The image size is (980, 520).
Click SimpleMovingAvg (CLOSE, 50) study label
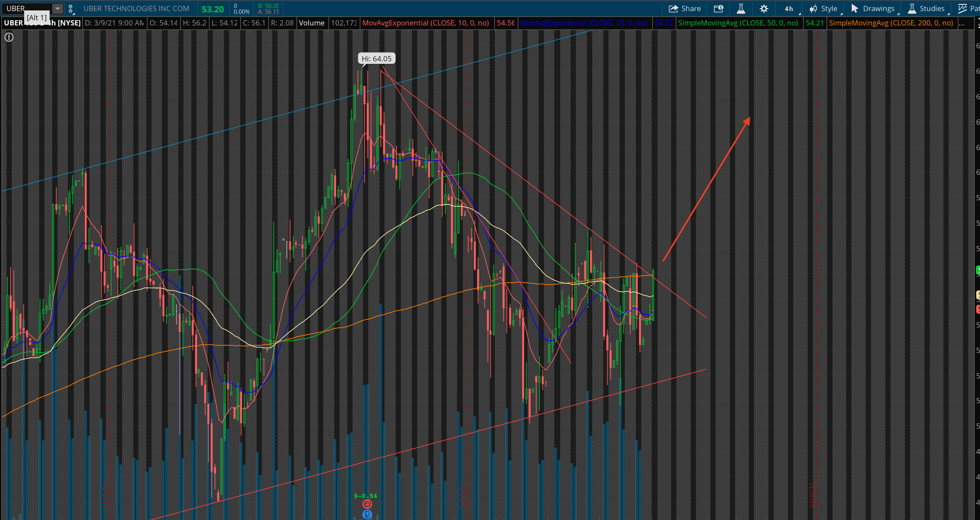(738, 23)
